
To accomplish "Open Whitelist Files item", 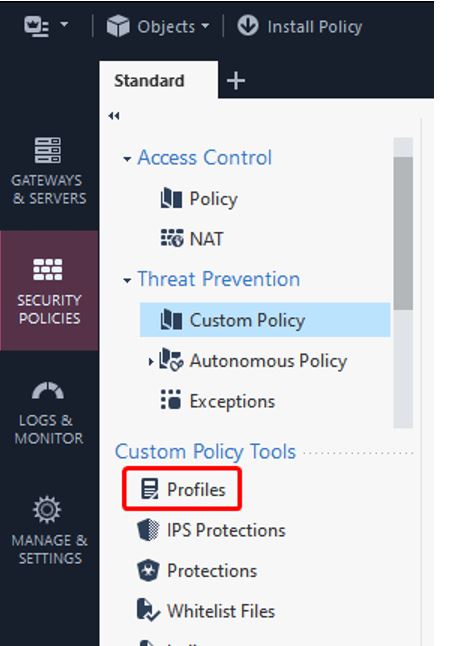I will click(206, 611).
